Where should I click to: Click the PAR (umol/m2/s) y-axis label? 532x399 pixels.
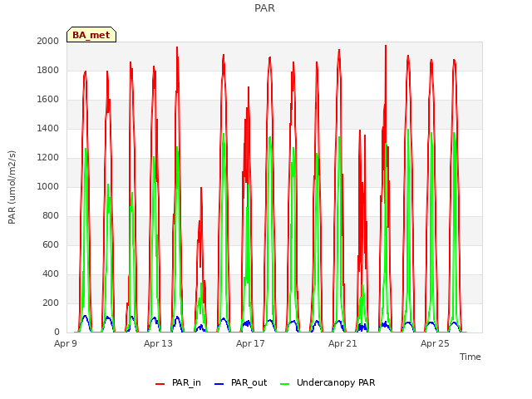coord(12,187)
